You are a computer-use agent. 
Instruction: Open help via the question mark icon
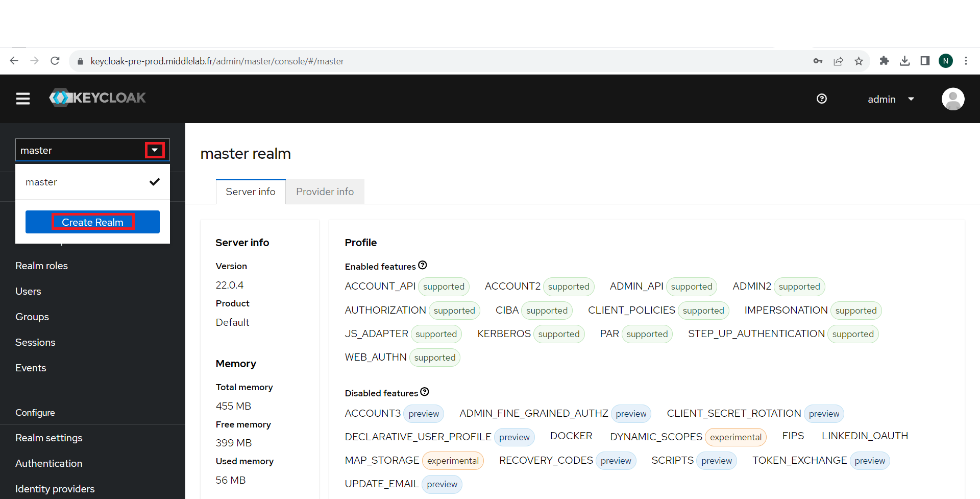tap(822, 99)
